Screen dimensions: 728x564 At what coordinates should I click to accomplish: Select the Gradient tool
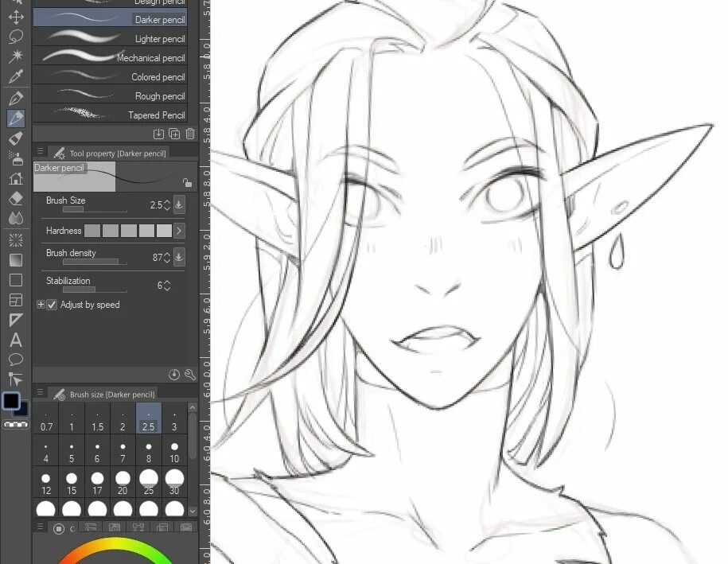[16, 260]
